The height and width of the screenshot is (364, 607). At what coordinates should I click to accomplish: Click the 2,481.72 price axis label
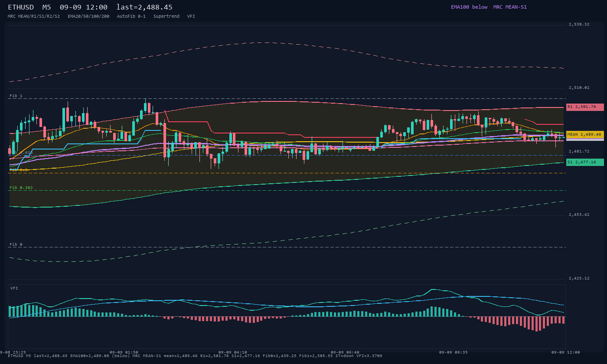tap(579, 151)
